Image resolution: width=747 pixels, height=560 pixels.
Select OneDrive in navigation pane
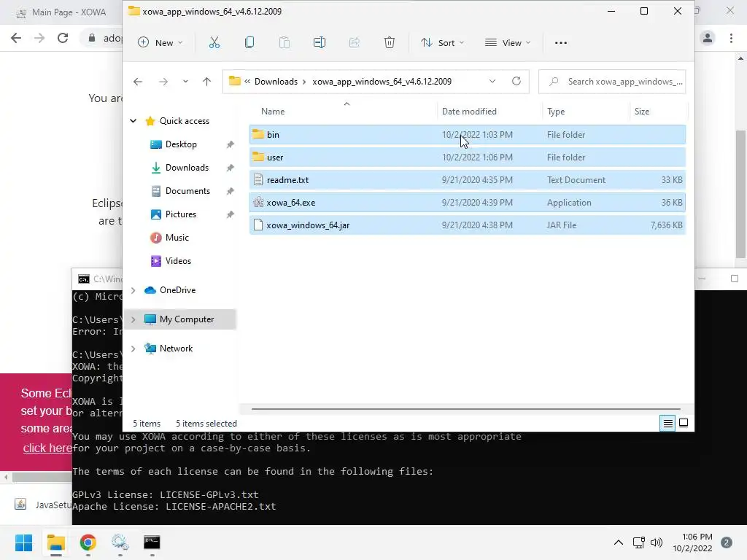click(x=178, y=290)
